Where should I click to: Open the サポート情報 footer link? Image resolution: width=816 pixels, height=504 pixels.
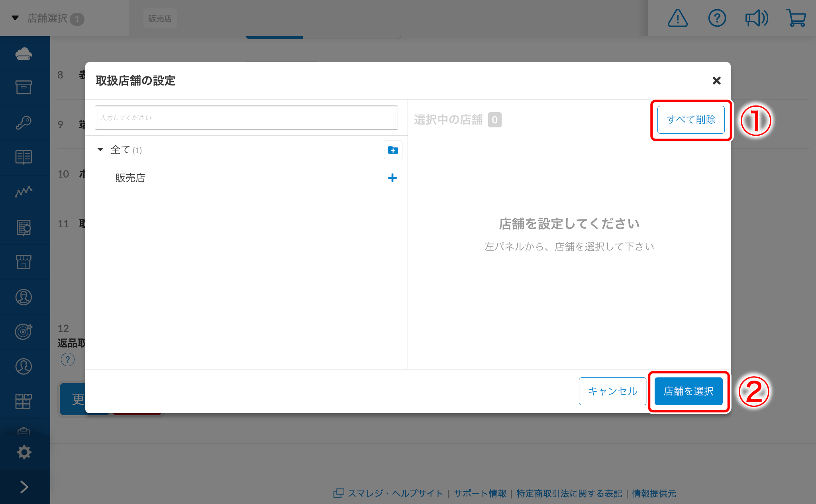point(480,494)
